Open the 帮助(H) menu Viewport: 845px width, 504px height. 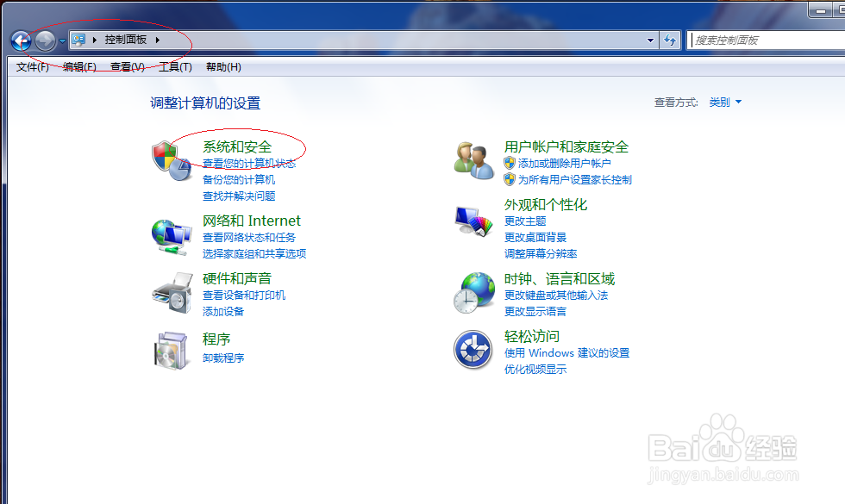tap(223, 67)
